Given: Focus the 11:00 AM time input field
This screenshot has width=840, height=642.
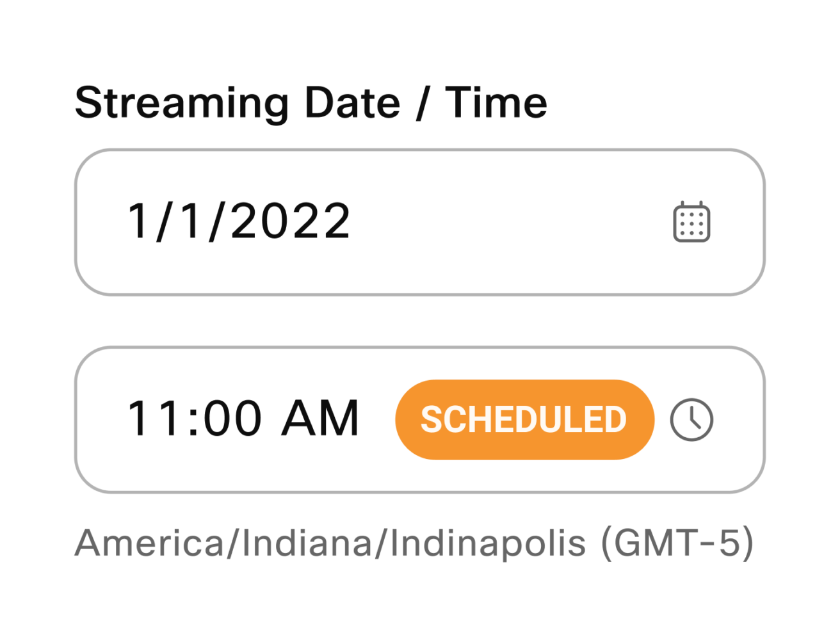Looking at the screenshot, I should pyautogui.click(x=420, y=420).
